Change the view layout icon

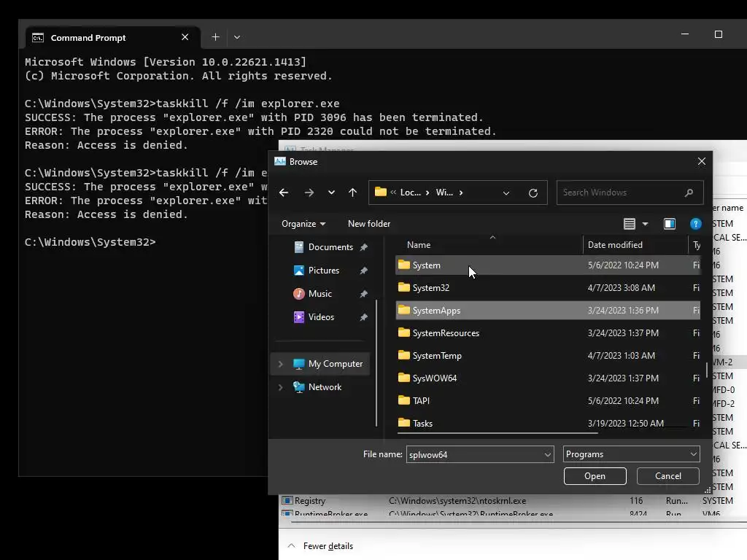point(630,223)
